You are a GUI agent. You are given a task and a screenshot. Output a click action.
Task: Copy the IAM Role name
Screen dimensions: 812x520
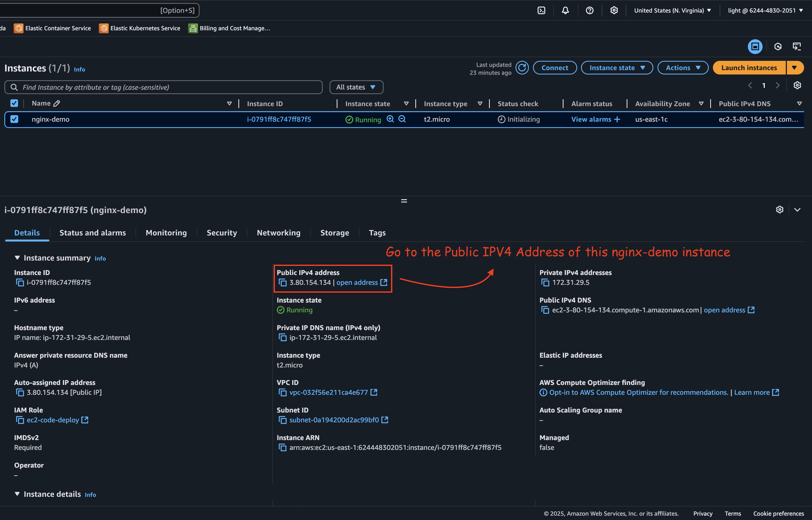pos(20,420)
